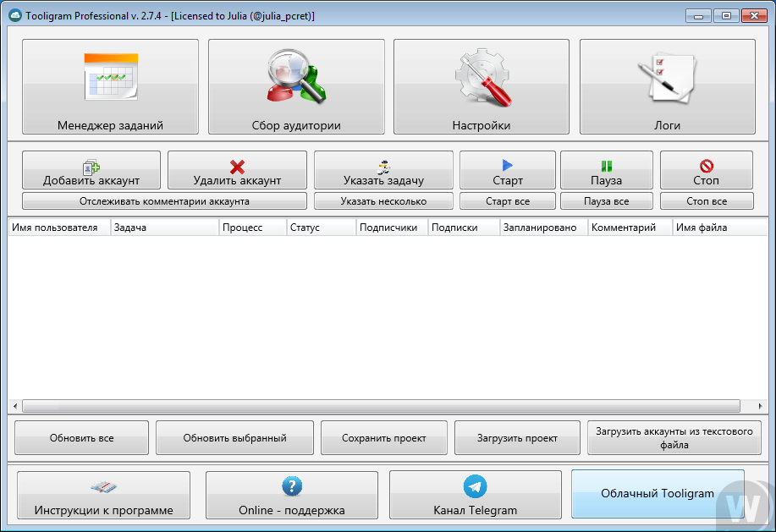The image size is (776, 532).
Task: Click Сохранить проект button
Action: pos(384,437)
